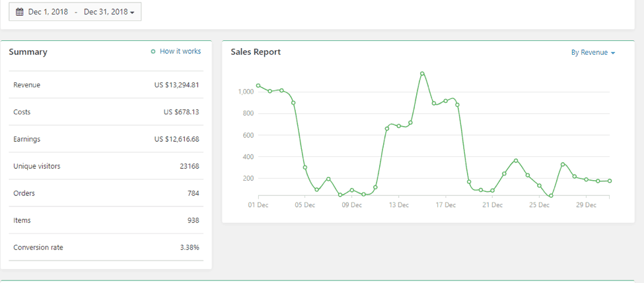Click the Revenue row in Summary

point(106,85)
